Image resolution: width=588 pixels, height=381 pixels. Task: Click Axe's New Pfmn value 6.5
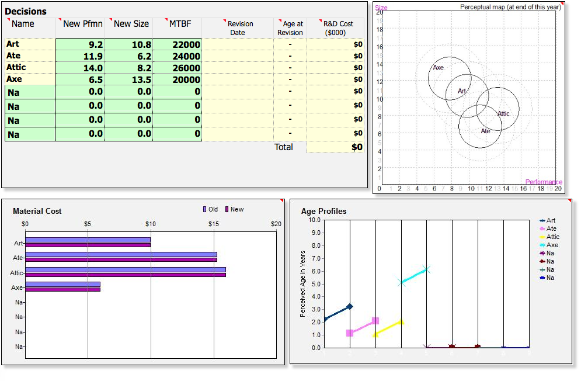click(80, 79)
